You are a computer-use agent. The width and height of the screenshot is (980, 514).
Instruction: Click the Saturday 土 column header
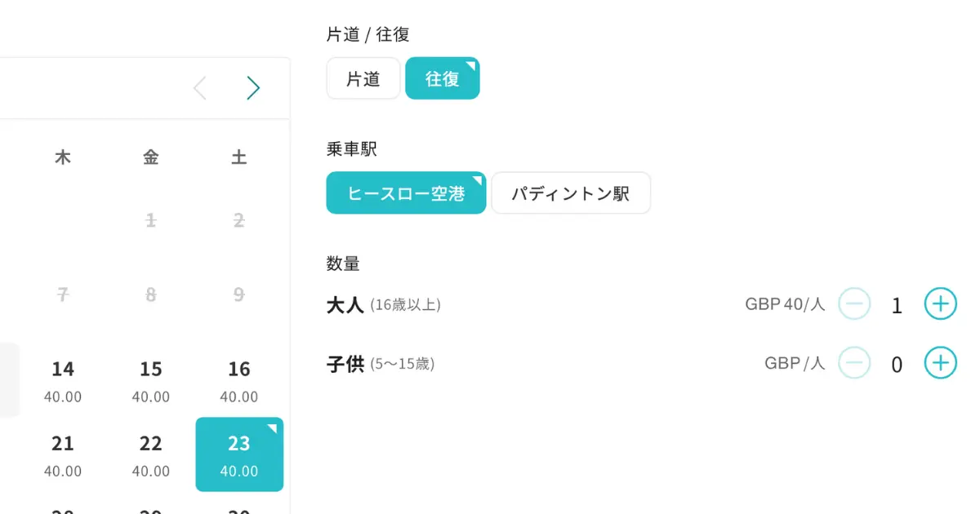(x=239, y=157)
